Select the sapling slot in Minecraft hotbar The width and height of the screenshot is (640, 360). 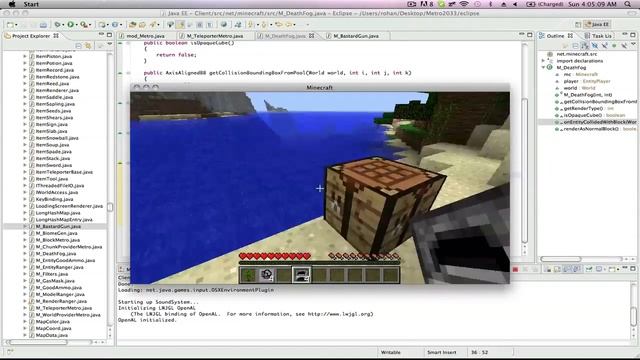(249, 275)
